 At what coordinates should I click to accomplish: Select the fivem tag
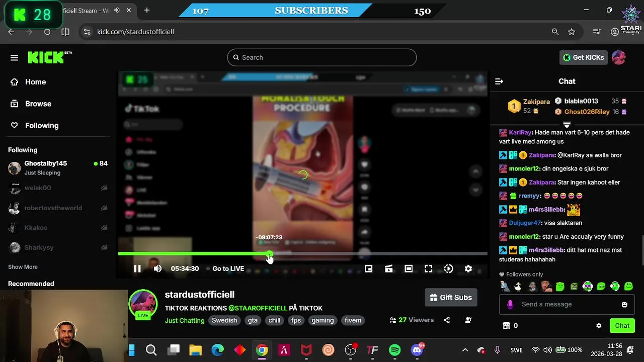click(x=353, y=320)
